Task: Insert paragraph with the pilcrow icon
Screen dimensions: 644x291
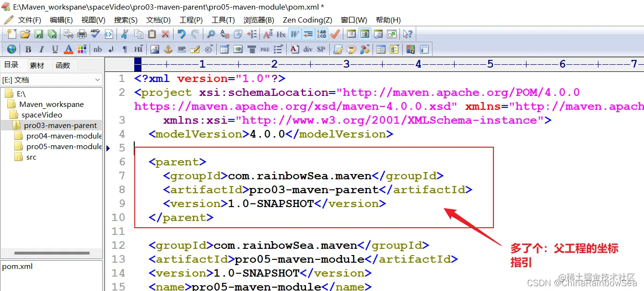Action: click(x=125, y=49)
